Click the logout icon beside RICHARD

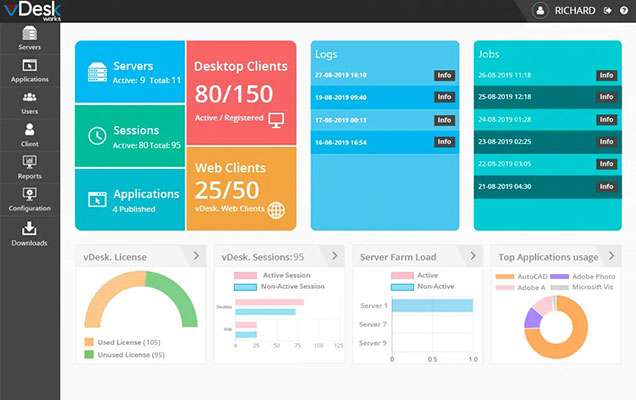608,11
